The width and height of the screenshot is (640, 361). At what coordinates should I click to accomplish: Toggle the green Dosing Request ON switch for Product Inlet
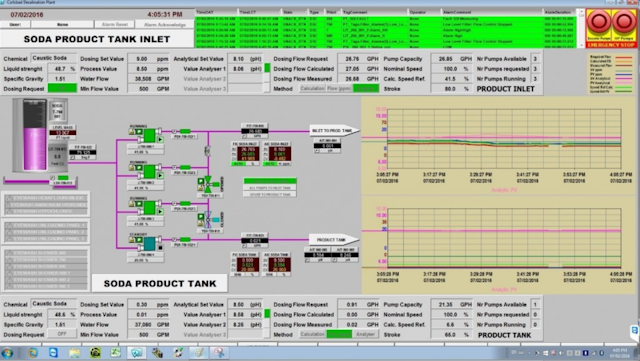coord(62,88)
